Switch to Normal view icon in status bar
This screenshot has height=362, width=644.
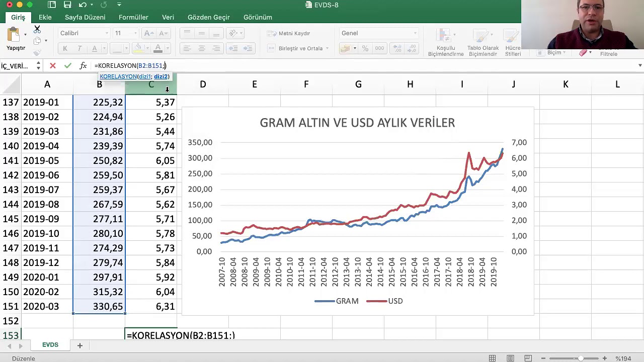click(492, 358)
